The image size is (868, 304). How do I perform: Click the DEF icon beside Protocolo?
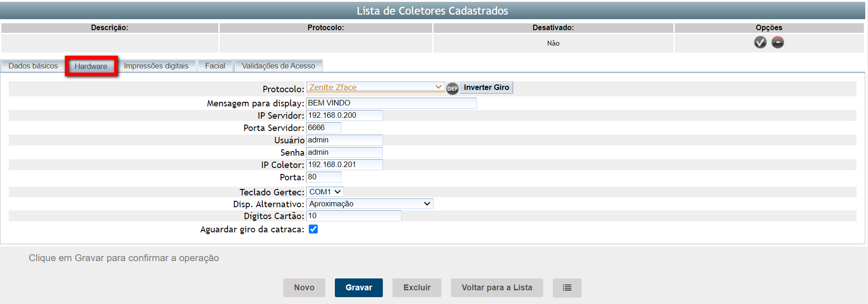(452, 89)
